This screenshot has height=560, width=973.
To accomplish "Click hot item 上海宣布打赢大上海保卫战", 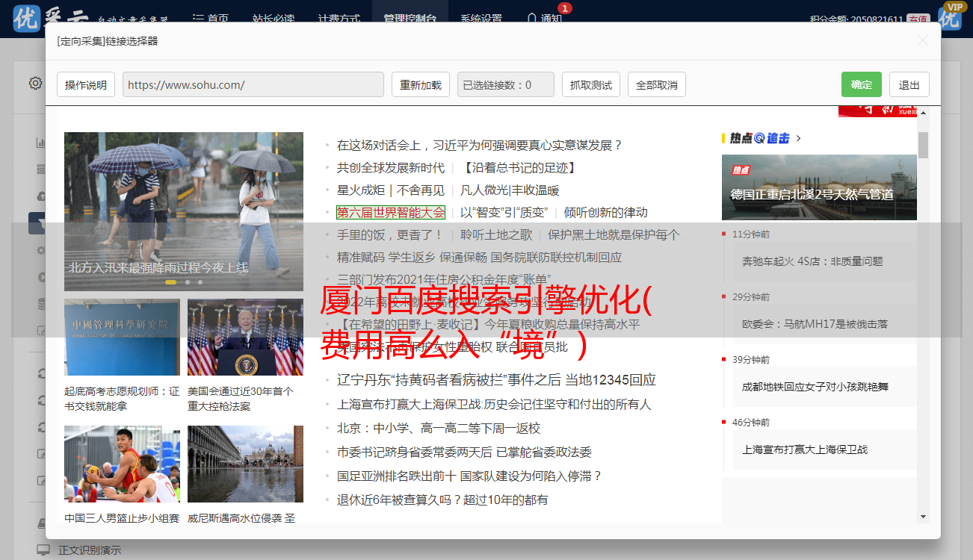I will pyautogui.click(x=805, y=449).
